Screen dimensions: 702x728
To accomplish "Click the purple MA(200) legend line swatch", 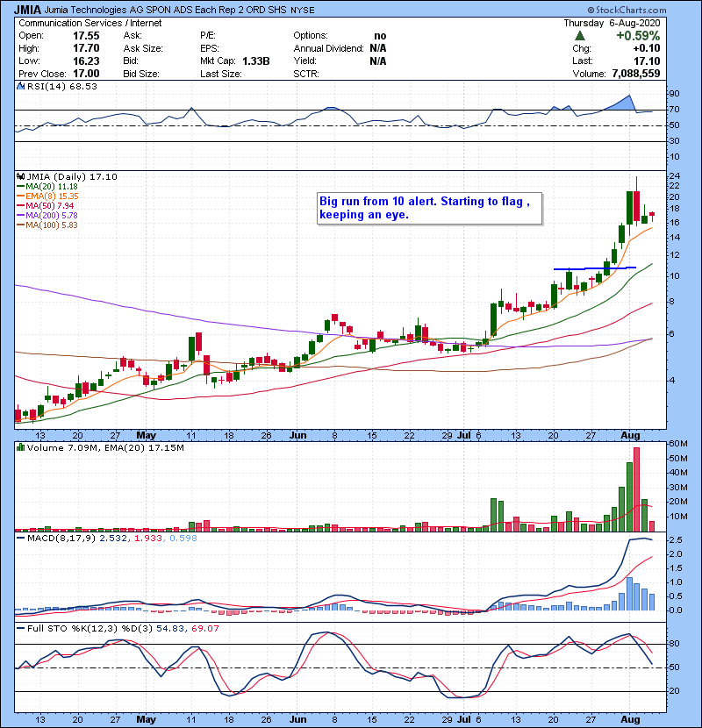I will (x=20, y=216).
